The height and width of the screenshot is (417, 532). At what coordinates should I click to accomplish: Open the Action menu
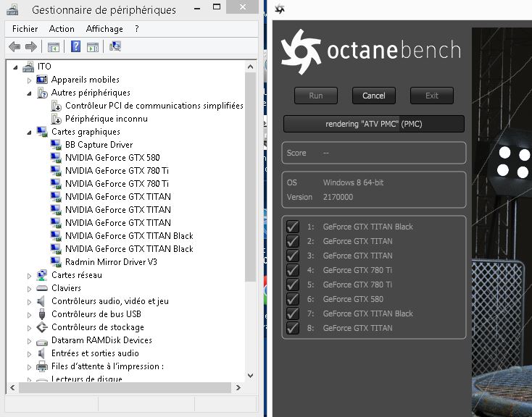point(62,29)
